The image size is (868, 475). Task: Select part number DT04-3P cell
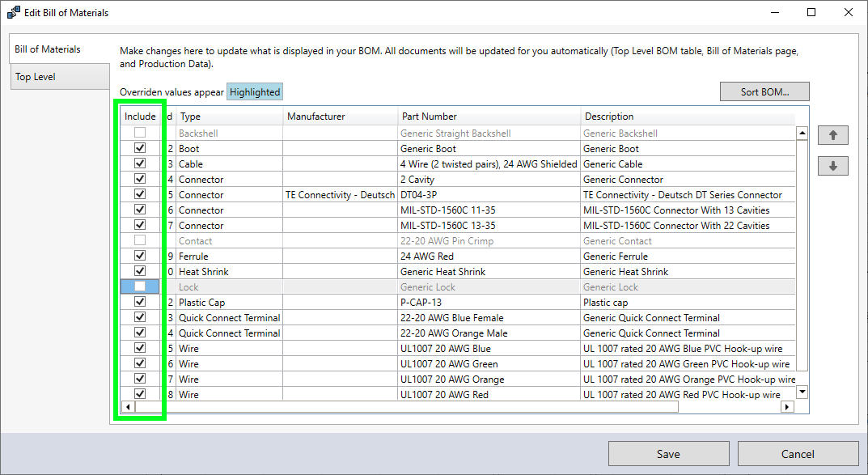click(x=489, y=195)
